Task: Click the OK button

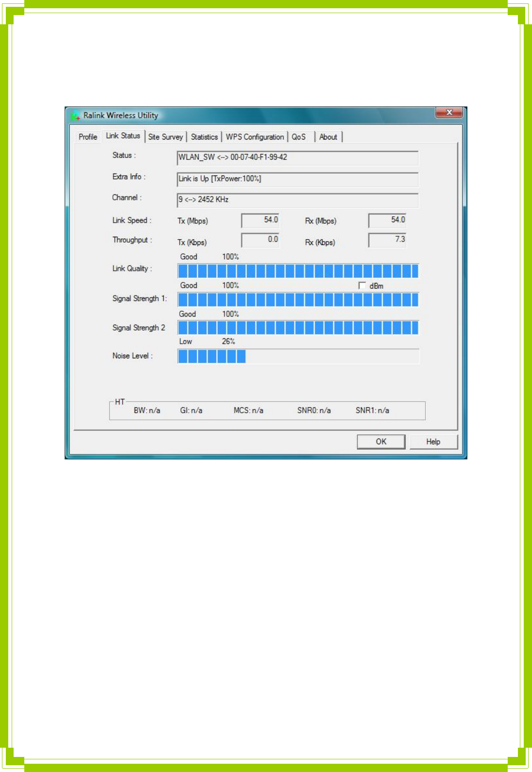Action: pos(381,441)
